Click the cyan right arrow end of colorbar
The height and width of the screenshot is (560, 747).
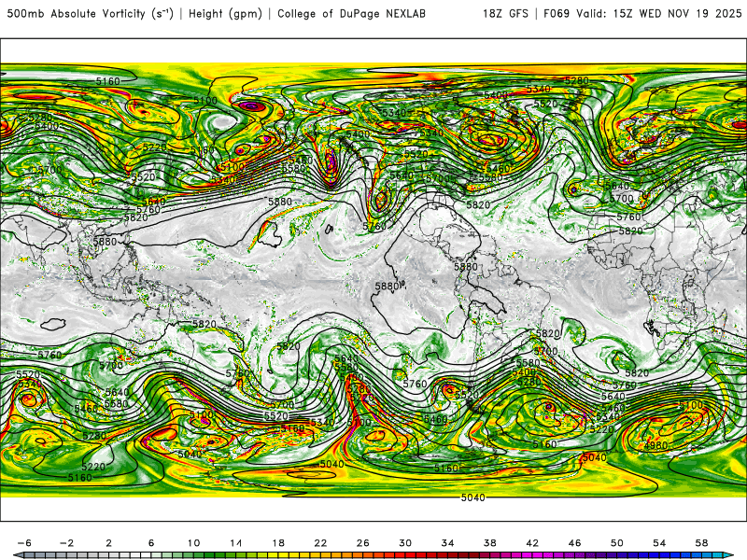tap(729, 555)
